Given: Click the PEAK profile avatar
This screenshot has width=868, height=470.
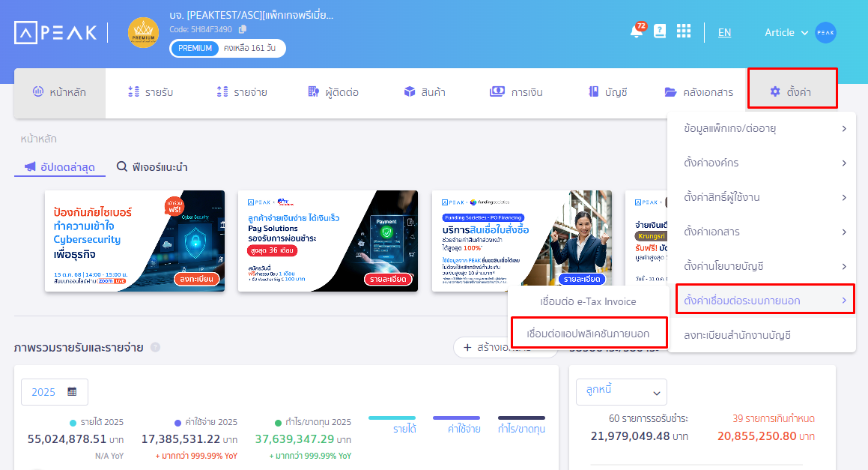Looking at the screenshot, I should pos(825,32).
